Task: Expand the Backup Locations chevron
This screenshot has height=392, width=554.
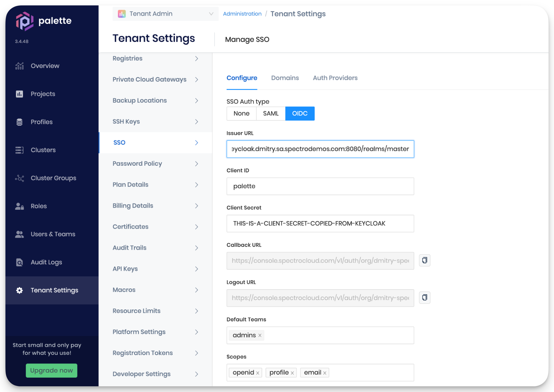Action: pos(196,101)
